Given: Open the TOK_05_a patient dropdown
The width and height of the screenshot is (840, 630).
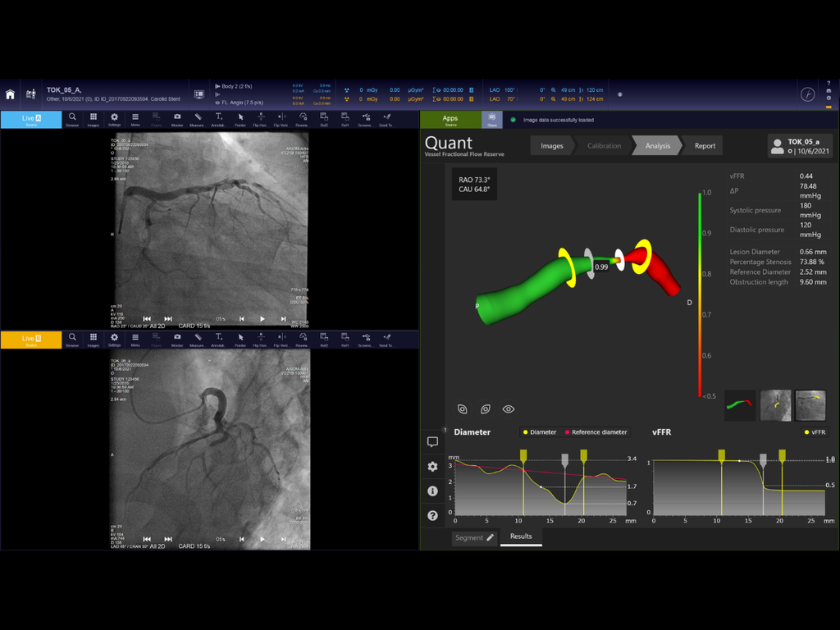Looking at the screenshot, I should click(801, 146).
